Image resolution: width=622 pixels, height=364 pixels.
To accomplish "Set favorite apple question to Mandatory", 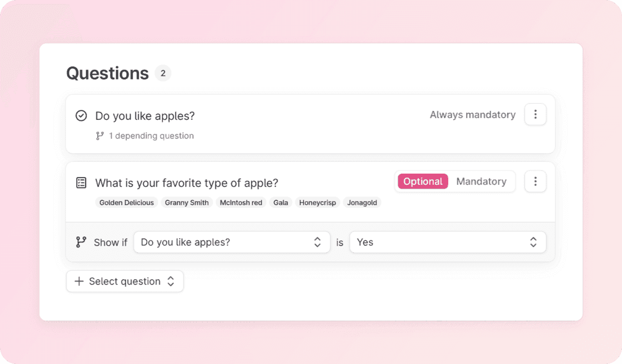I will pyautogui.click(x=481, y=181).
